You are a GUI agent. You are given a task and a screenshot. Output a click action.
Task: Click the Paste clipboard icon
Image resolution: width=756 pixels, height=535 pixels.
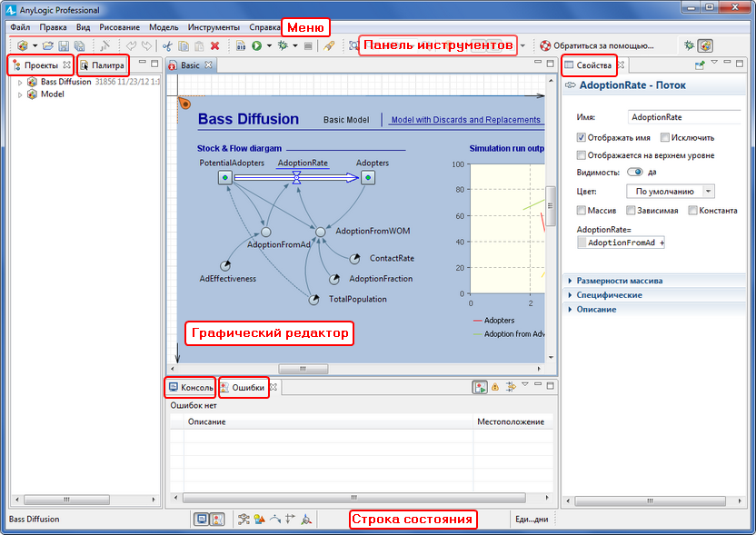click(x=199, y=45)
